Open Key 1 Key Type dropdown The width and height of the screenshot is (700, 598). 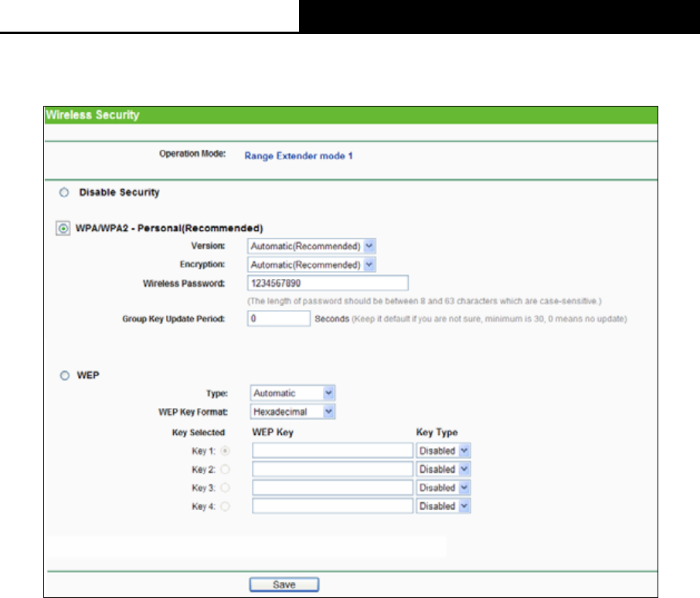(x=443, y=450)
